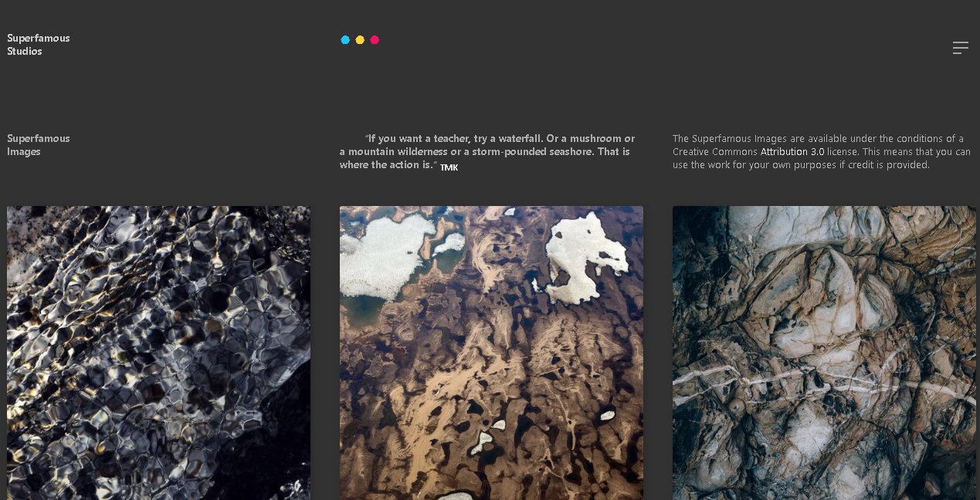Click the "Superfamous Images" heading

pyautogui.click(x=39, y=145)
